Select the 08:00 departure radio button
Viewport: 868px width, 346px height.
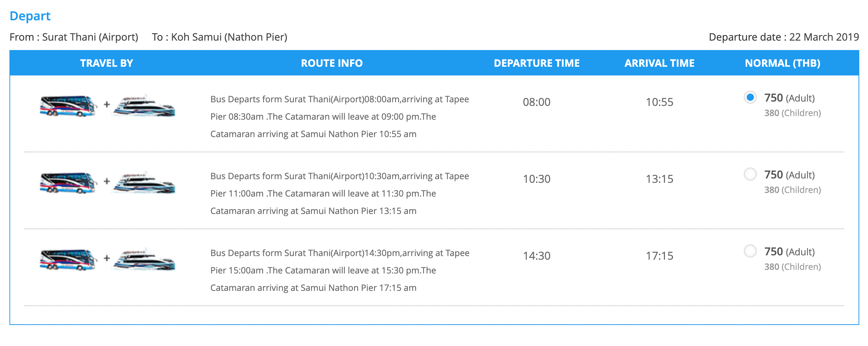[750, 97]
